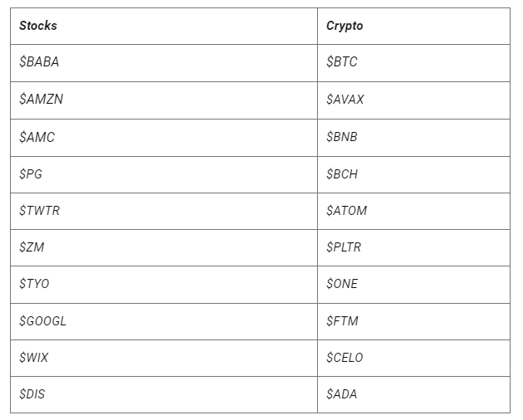
Task: Click the Stocks column header
Action: tap(164, 26)
